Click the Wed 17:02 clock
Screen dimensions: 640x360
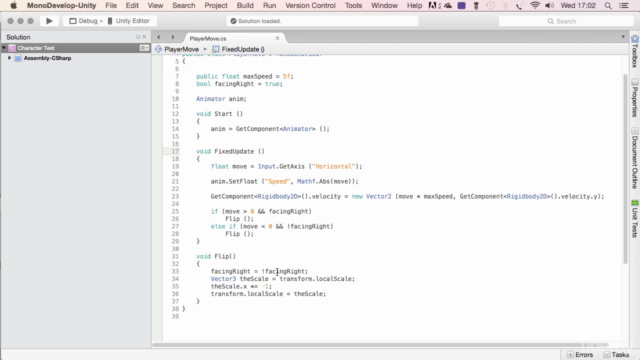pos(578,5)
